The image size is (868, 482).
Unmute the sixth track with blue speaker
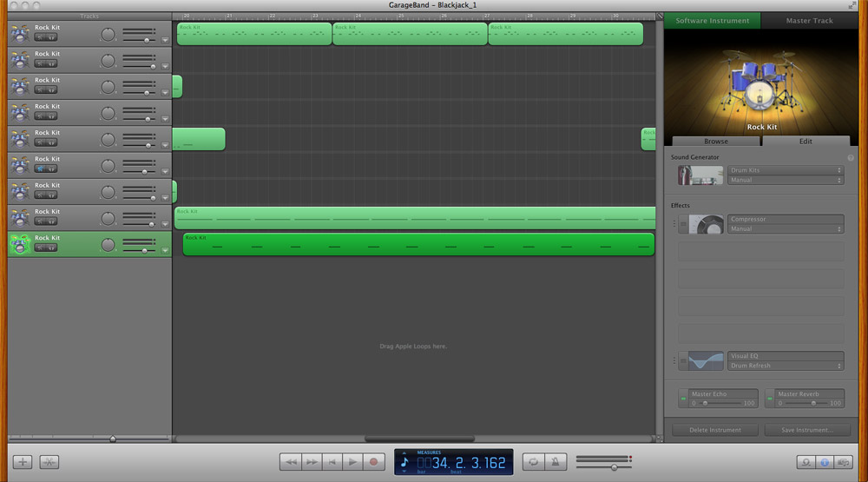[x=40, y=169]
